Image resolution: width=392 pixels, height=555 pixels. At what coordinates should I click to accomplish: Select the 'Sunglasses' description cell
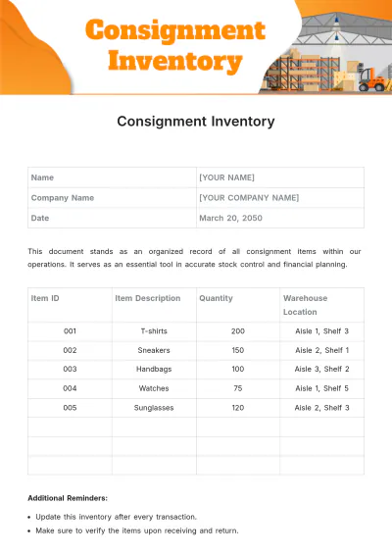(x=154, y=408)
